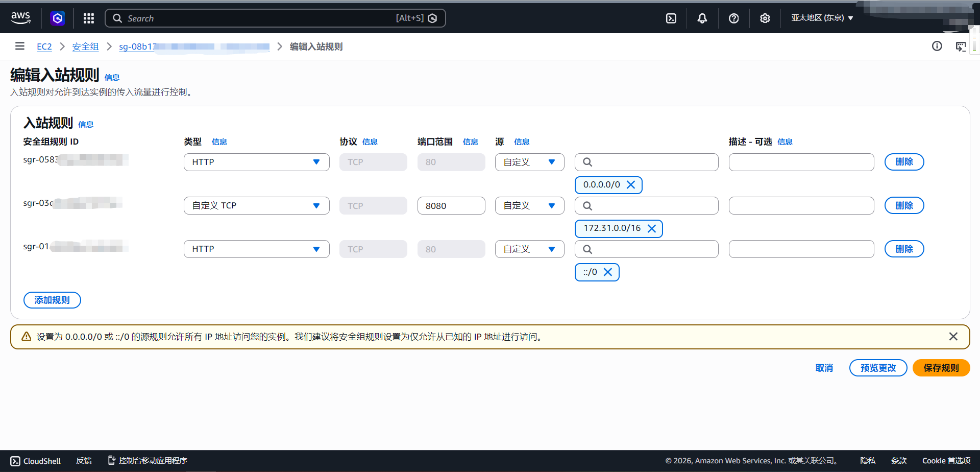980x472 pixels.
Task: Click the AWS logo home icon
Action: pos(21,18)
